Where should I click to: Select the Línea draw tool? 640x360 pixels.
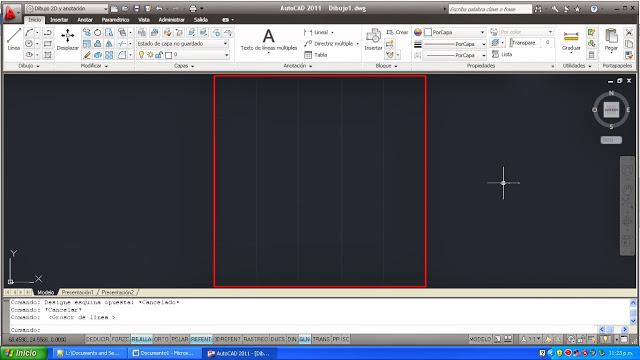(x=13, y=40)
